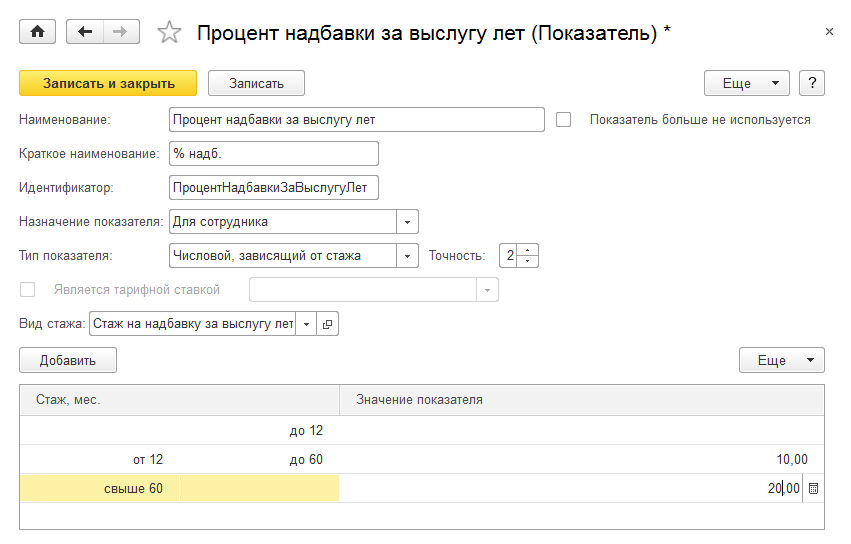Open help with the question mark button

(812, 83)
